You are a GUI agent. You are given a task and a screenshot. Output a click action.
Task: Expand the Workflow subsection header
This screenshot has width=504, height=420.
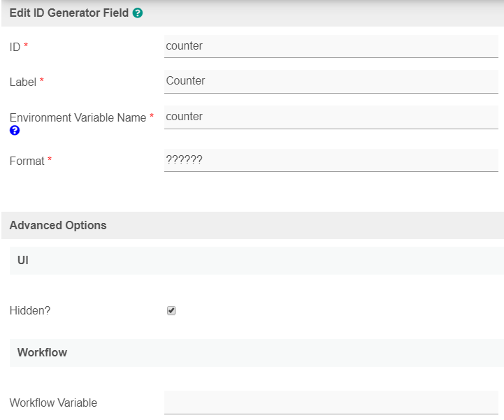(42, 352)
